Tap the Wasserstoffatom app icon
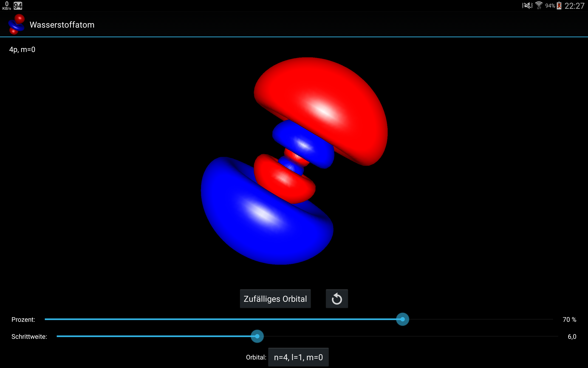Viewport: 588px width, 368px height. pyautogui.click(x=16, y=24)
